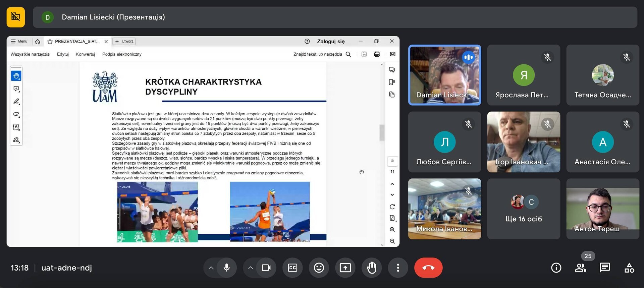Toggle closed captions
Image resolution: width=644 pixels, height=288 pixels.
[x=292, y=268]
